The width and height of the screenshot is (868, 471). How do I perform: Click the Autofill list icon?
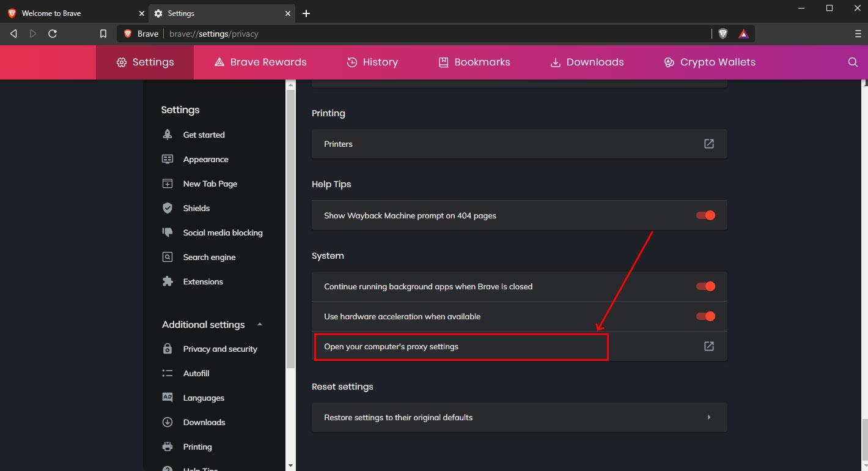click(167, 373)
